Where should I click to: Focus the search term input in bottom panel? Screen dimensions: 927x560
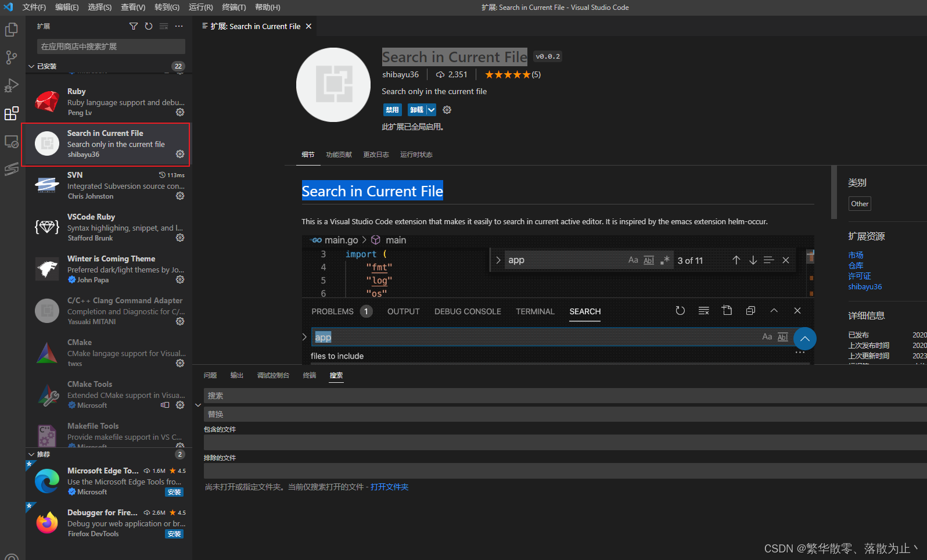(x=565, y=396)
